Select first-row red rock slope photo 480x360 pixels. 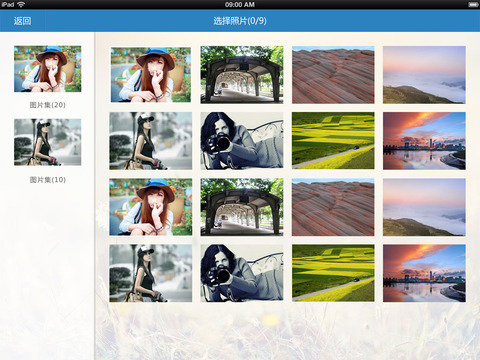[x=333, y=75]
